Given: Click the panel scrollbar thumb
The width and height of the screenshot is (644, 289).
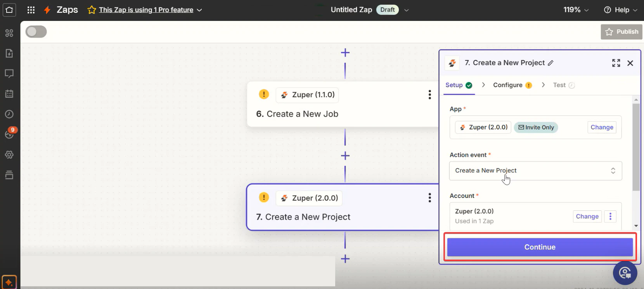Looking at the screenshot, I should (x=636, y=147).
